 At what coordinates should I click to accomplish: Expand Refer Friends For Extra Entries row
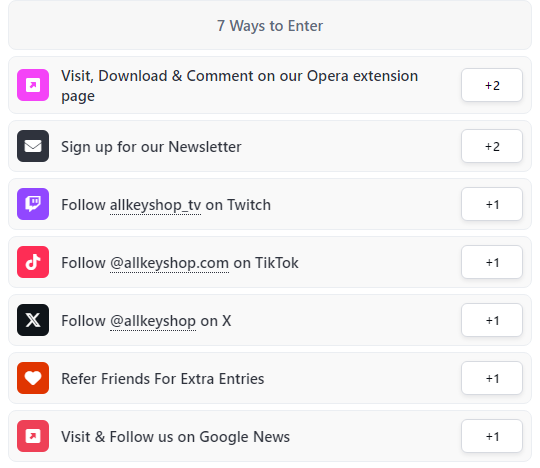(x=270, y=378)
